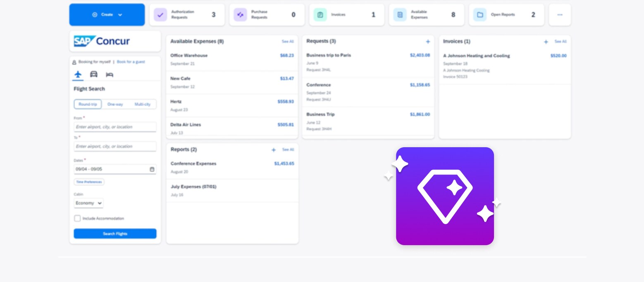Open the more options ellipsis tile

click(560, 15)
